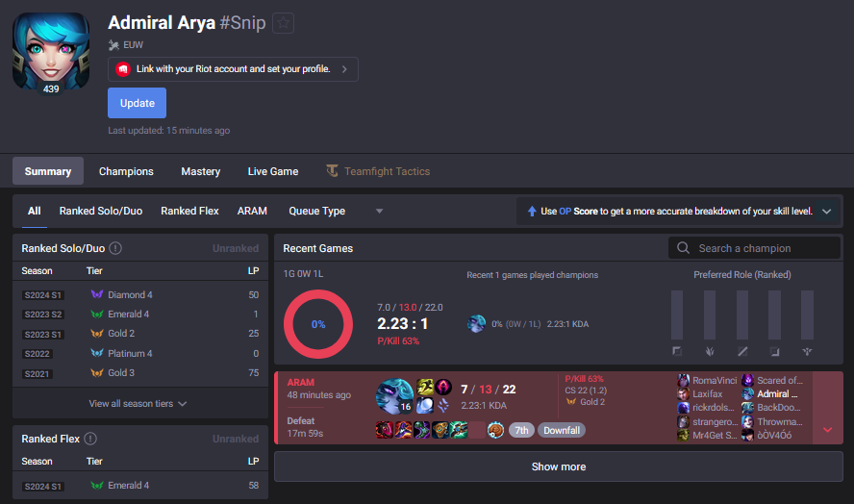Click the Show more button
The image size is (854, 504).
pyautogui.click(x=558, y=466)
